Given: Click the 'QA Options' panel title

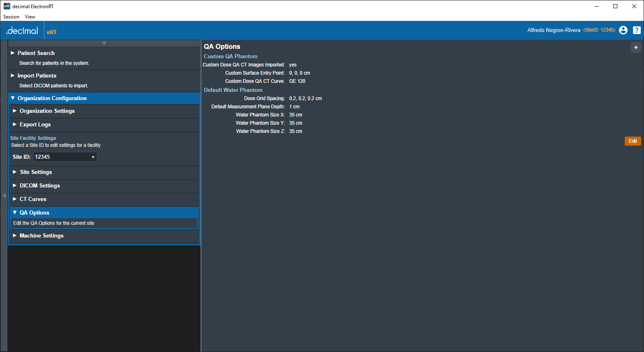Looking at the screenshot, I should 222,46.
